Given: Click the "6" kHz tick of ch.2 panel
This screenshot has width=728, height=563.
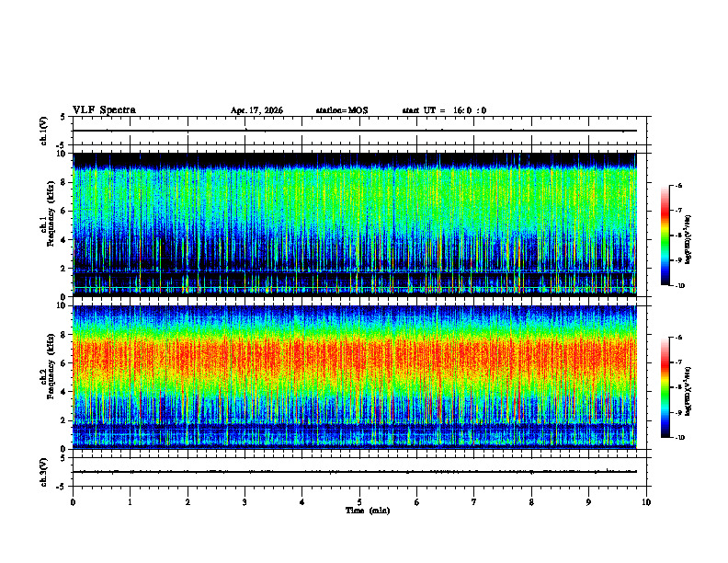Looking at the screenshot, I should tap(64, 363).
